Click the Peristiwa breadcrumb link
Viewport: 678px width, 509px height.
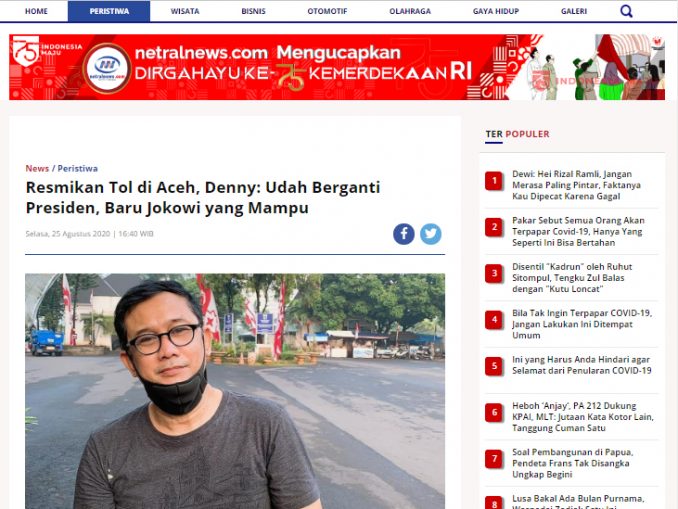(78, 168)
